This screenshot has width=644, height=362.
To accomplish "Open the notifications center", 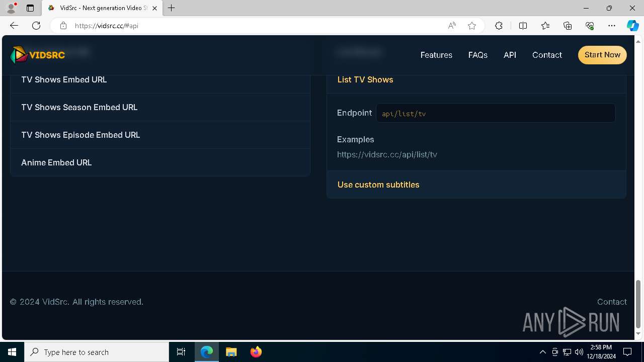I will [627, 352].
